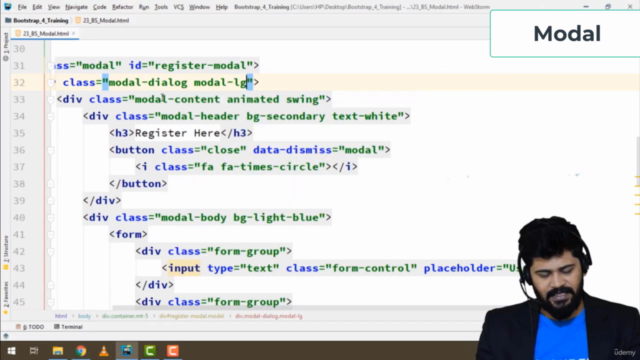Open the Project tool window sidebar
This screenshot has height=360, width=640.
coord(6,47)
